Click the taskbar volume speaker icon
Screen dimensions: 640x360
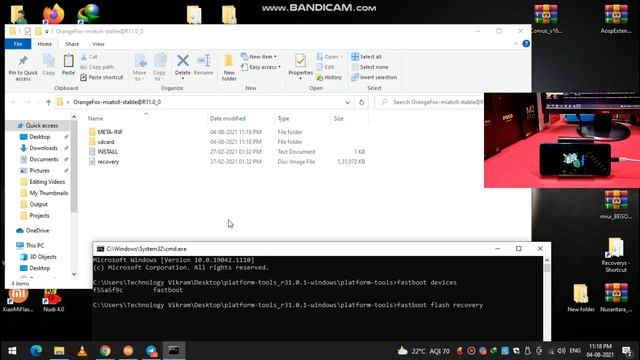pyautogui.click(x=561, y=351)
